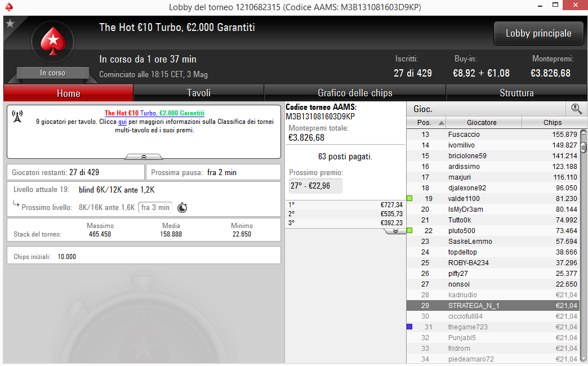Click the Chips iniziali 10.000 field
This screenshot has height=366, width=588.
pos(144,257)
